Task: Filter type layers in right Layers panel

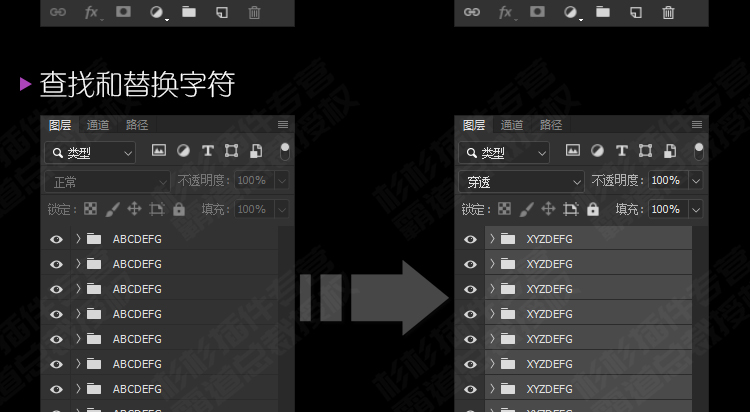Action: 621,151
